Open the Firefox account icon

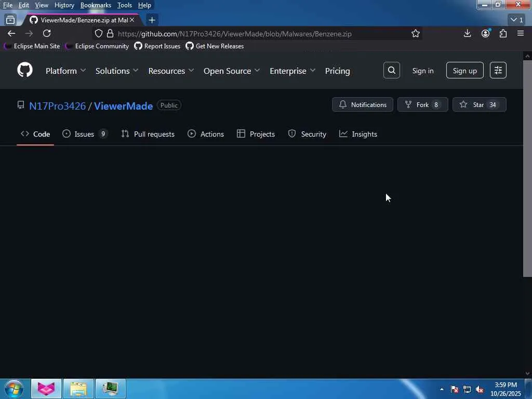pyautogui.click(x=486, y=33)
